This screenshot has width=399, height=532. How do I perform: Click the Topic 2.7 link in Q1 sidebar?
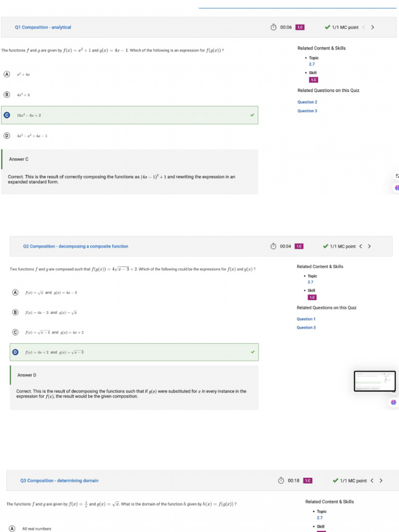point(311,64)
